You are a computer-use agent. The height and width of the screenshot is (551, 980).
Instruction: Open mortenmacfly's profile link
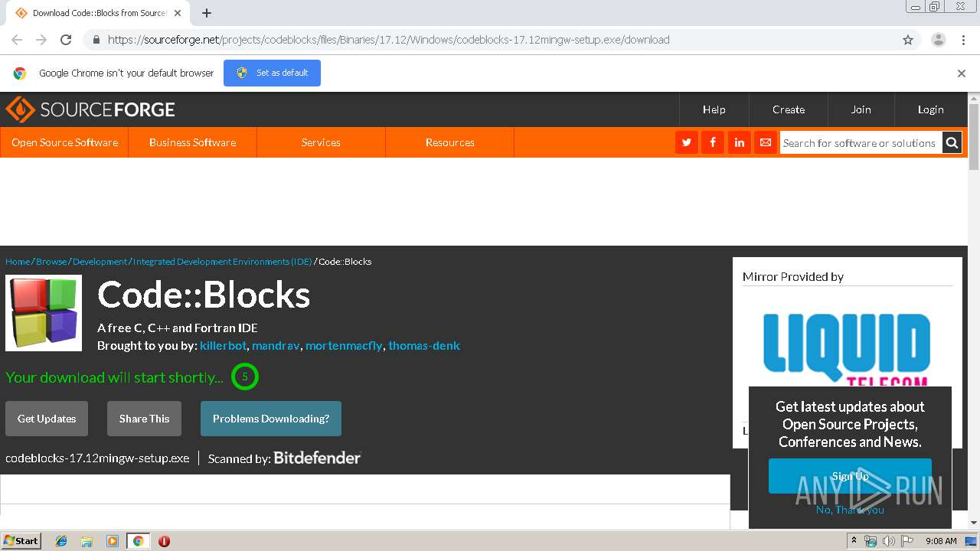coord(344,345)
